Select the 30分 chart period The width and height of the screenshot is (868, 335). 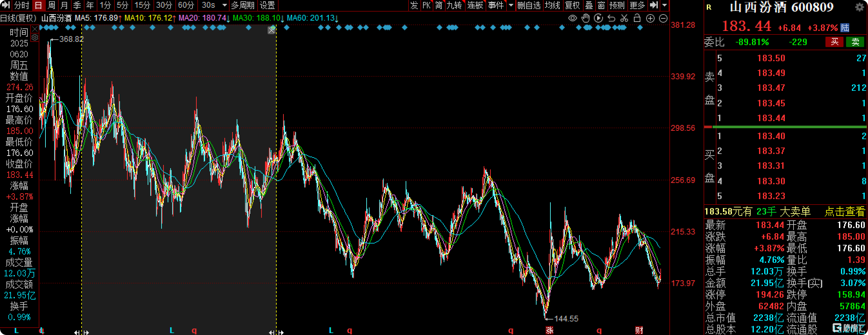click(x=164, y=5)
